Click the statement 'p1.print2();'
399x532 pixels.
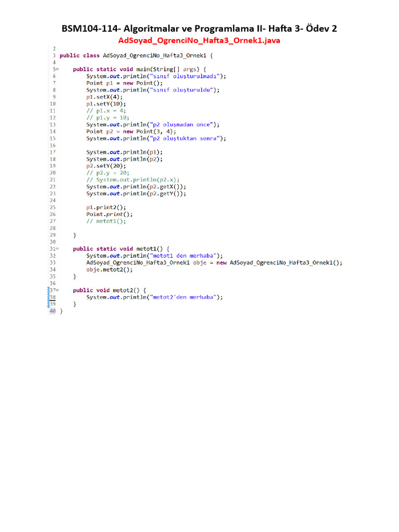[106, 207]
